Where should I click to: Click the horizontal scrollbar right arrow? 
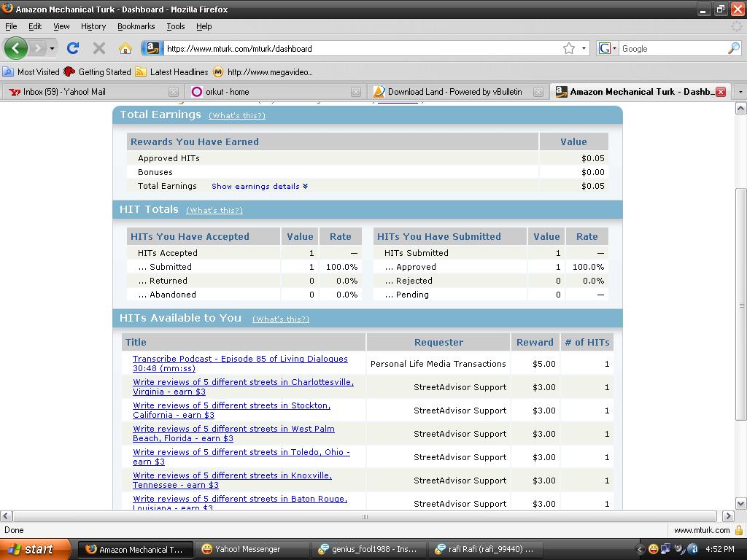728,516
